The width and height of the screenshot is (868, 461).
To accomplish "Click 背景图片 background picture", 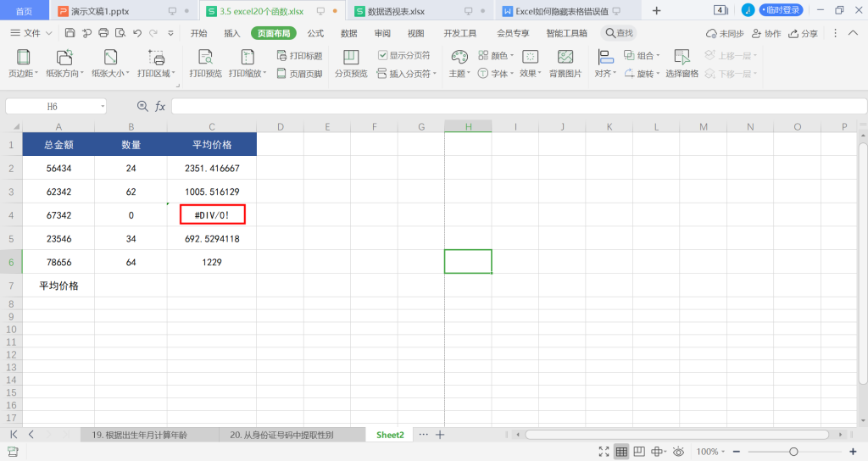I will pos(565,64).
